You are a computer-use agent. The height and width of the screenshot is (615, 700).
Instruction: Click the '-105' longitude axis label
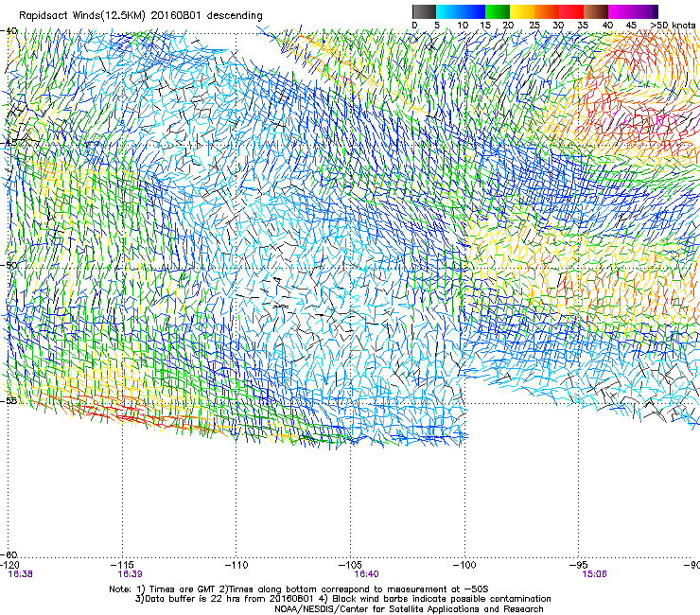[x=350, y=565]
